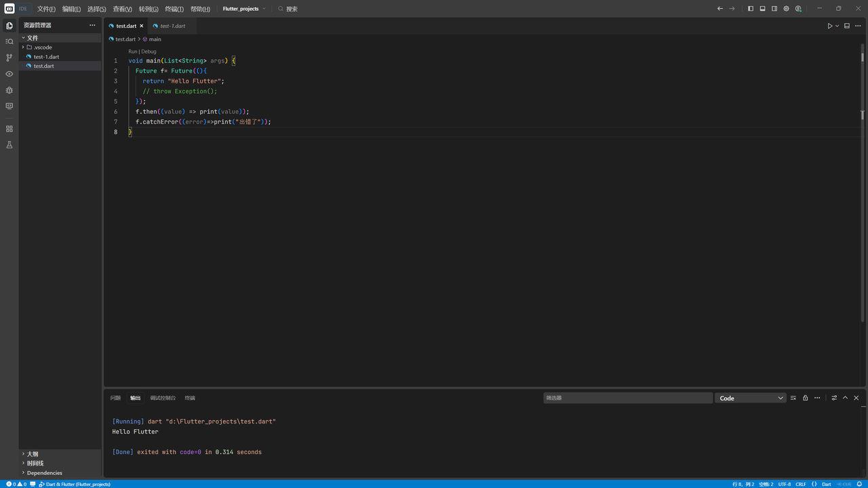Viewport: 868px width, 488px height.
Task: Open the account icon with green dot
Action: point(798,9)
